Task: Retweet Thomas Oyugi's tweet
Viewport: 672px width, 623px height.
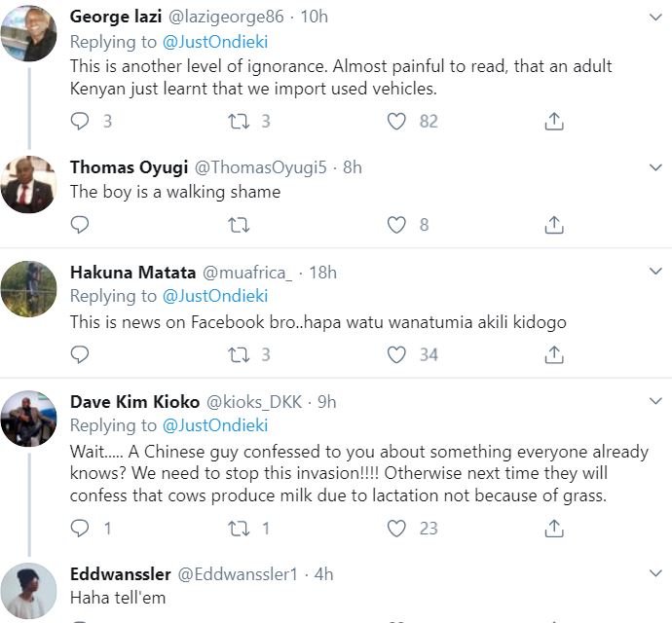Action: pos(239,225)
